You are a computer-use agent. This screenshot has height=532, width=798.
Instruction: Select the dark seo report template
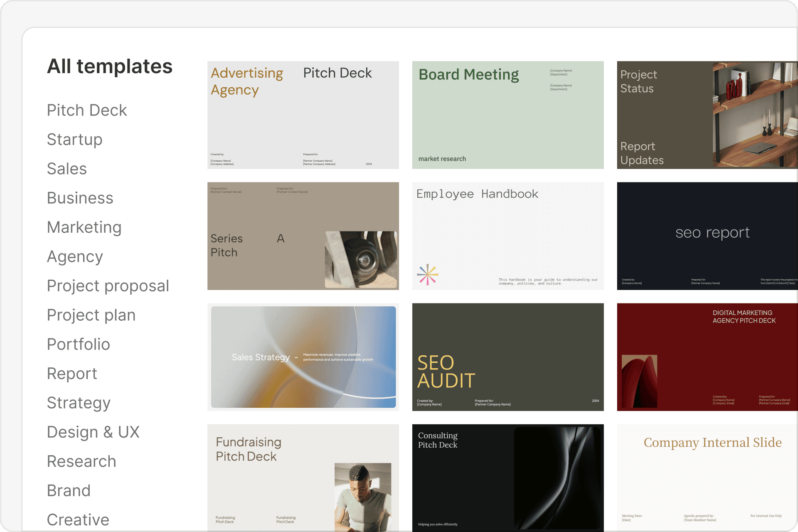[x=707, y=236]
